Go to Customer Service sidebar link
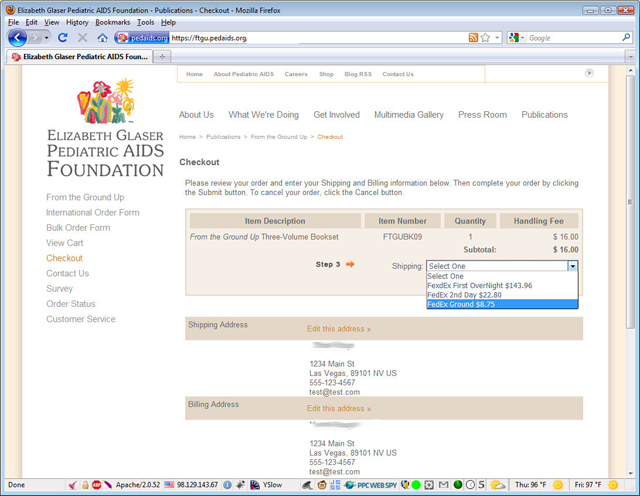This screenshot has width=640, height=496. (x=81, y=319)
